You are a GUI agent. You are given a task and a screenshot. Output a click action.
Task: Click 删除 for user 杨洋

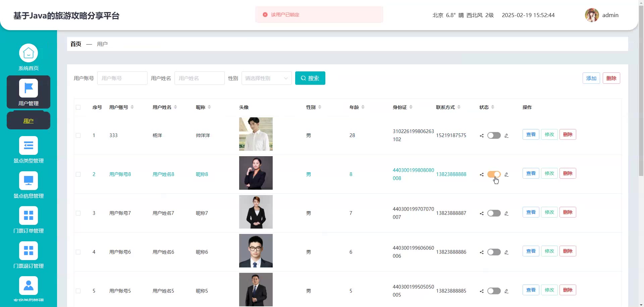(x=568, y=134)
